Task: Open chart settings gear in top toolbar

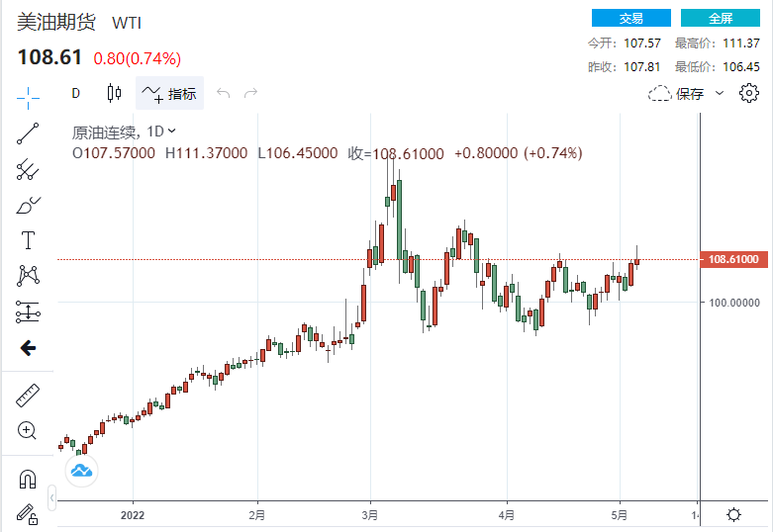Action: click(749, 94)
